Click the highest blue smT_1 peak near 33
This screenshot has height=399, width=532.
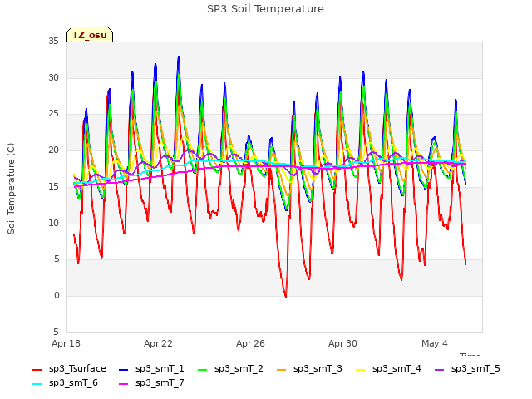[x=179, y=57]
